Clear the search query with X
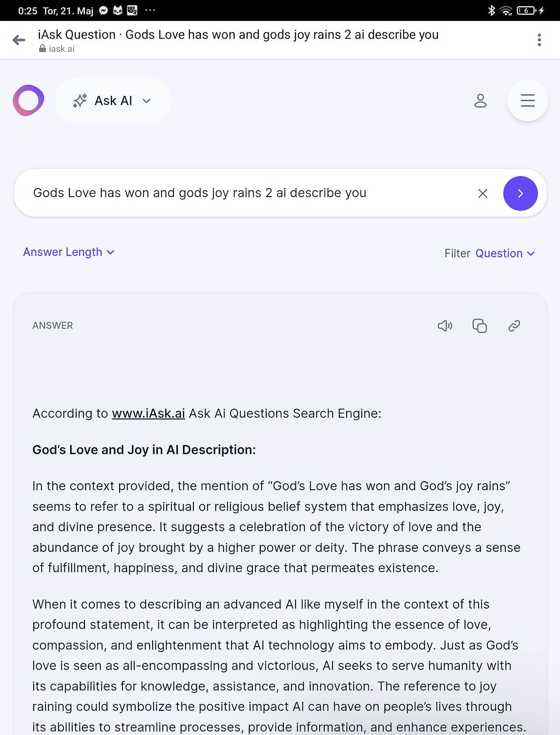Image resolution: width=560 pixels, height=735 pixels. click(x=483, y=193)
